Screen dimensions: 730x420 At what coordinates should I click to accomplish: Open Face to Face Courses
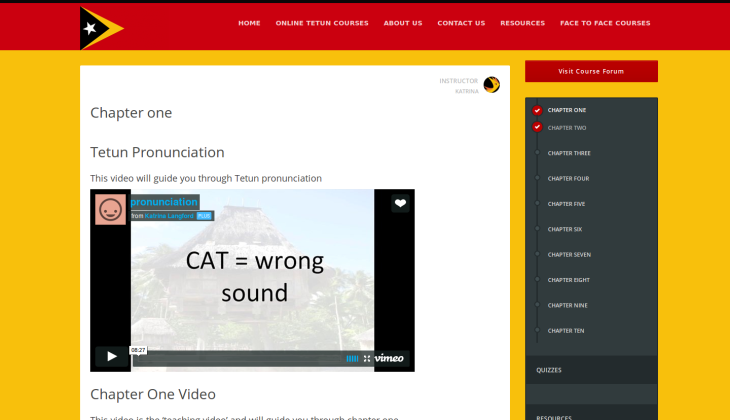(x=605, y=23)
